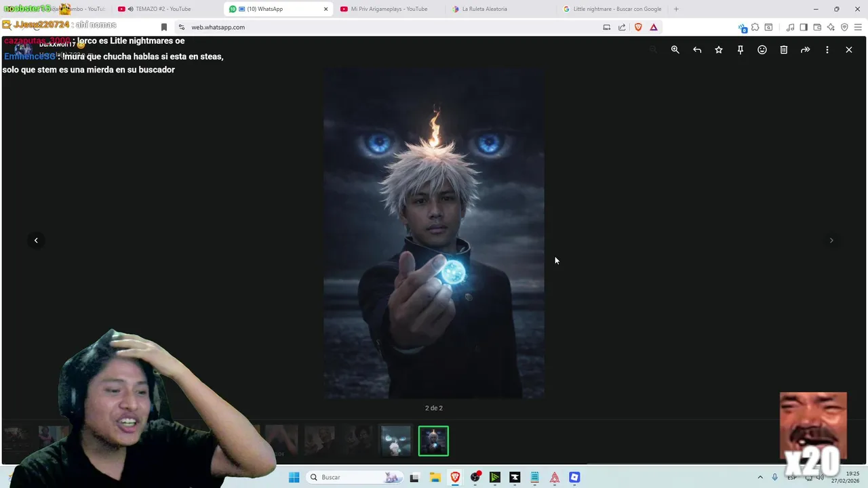Screen dimensions: 868x488
Task: Open Roblox from the taskbar
Action: pyautogui.click(x=574, y=477)
